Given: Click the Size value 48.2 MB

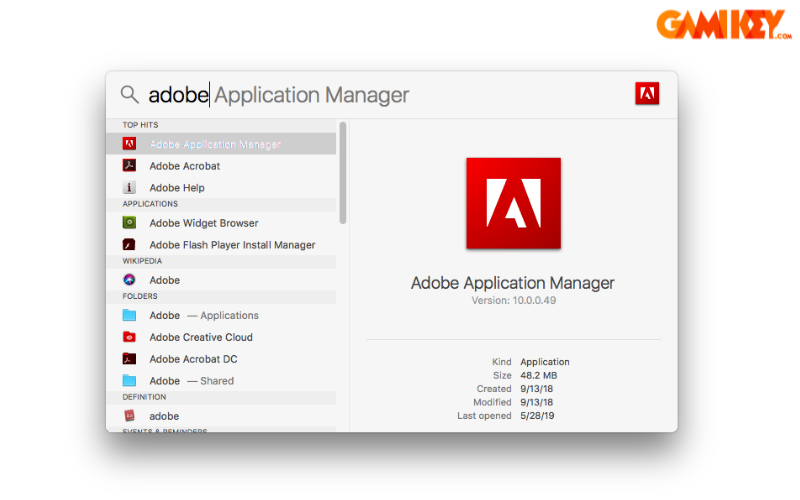Looking at the screenshot, I should (x=539, y=375).
